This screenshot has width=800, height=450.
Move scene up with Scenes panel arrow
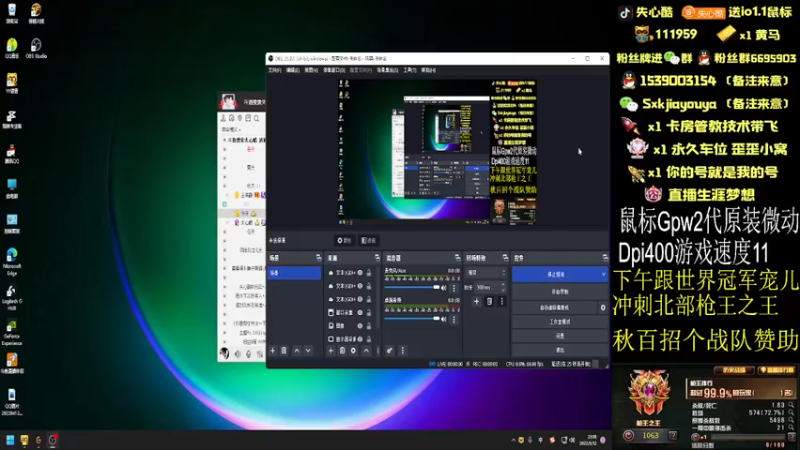pyautogui.click(x=297, y=351)
